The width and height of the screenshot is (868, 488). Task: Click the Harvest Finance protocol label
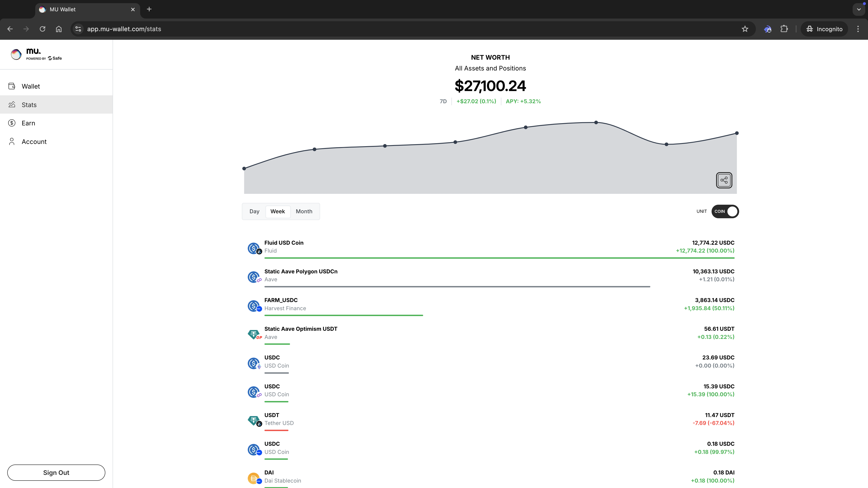285,308
